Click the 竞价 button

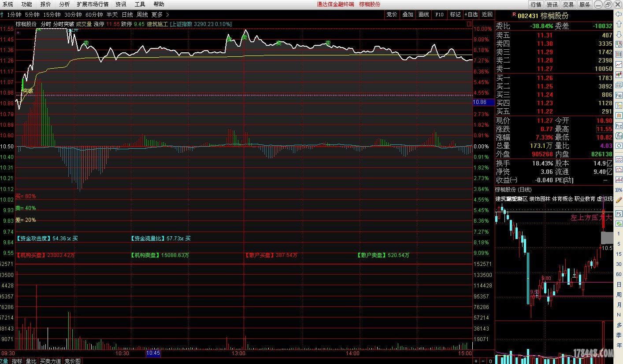point(392,15)
